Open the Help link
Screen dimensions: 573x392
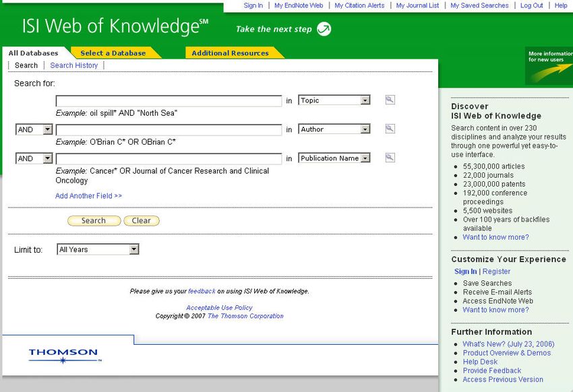pyautogui.click(x=561, y=5)
